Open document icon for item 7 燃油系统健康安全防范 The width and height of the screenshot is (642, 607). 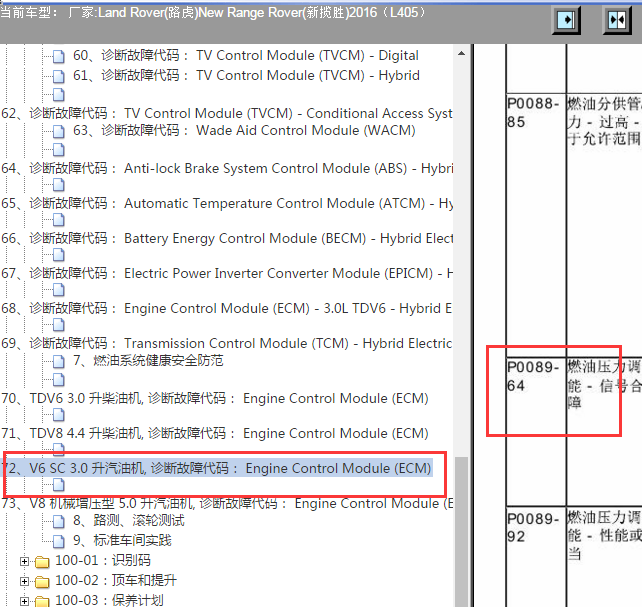(x=59, y=361)
